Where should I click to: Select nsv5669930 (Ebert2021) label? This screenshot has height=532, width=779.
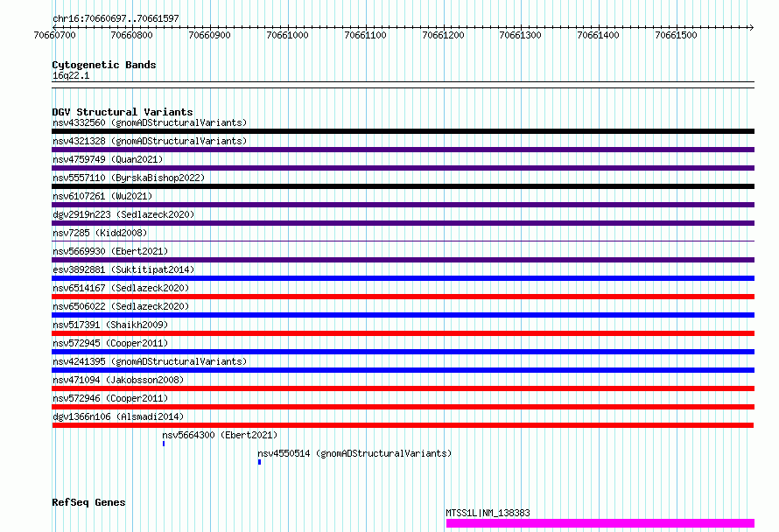click(x=110, y=251)
